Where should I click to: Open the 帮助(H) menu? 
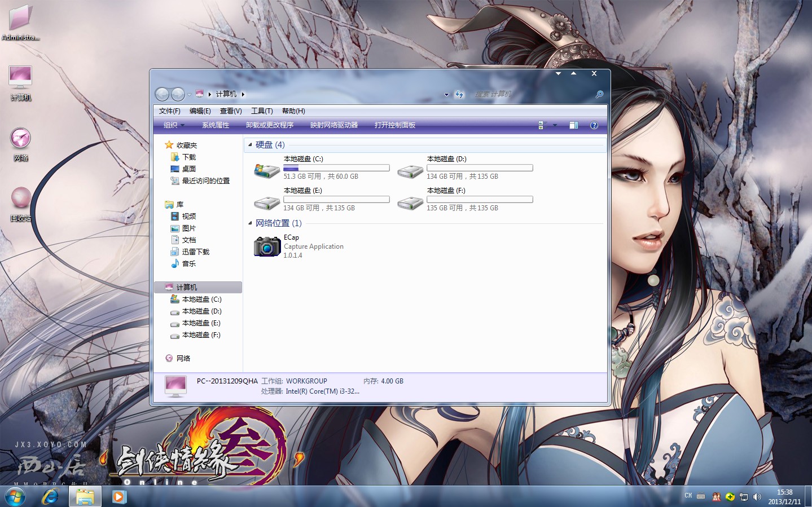[293, 111]
